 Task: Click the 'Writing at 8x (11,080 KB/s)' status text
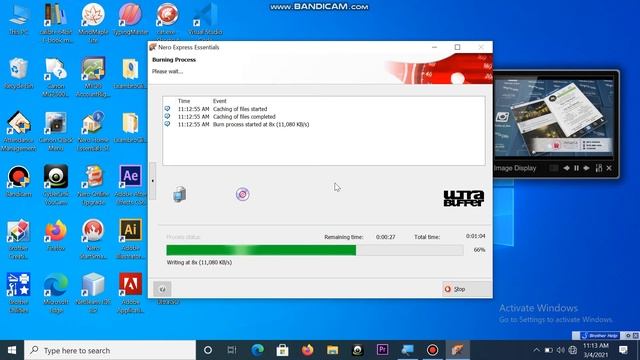(199, 262)
